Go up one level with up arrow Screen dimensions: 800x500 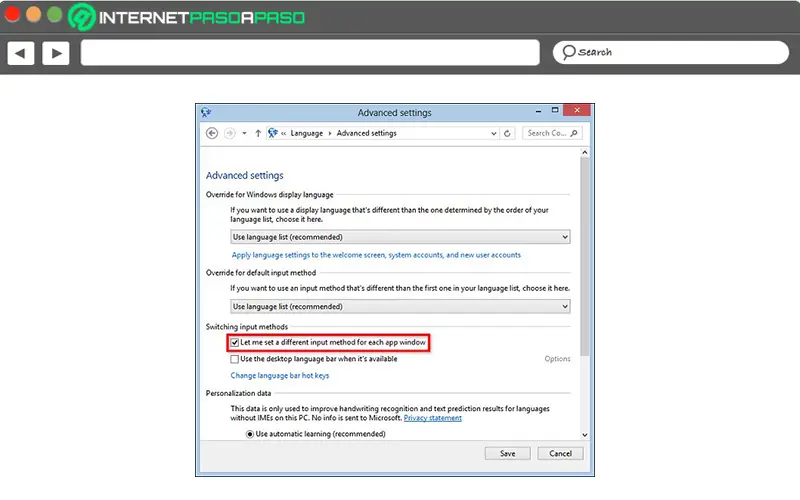(x=258, y=133)
